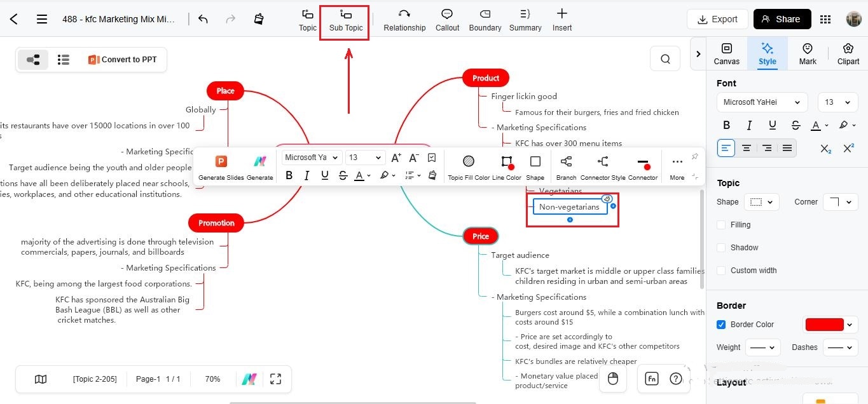Align text left in Style panel
The image size is (868, 404).
pos(726,149)
